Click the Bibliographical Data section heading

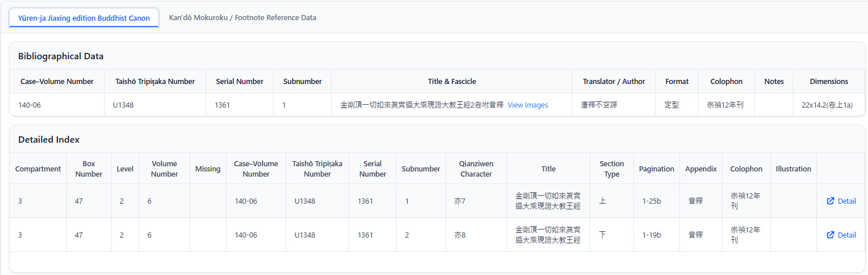click(60, 56)
